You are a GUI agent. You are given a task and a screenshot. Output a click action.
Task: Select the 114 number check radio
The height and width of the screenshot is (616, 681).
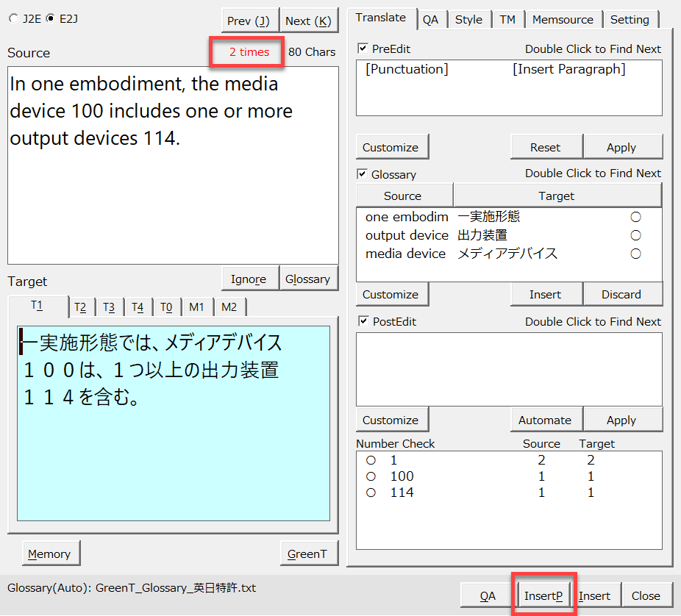pos(371,493)
